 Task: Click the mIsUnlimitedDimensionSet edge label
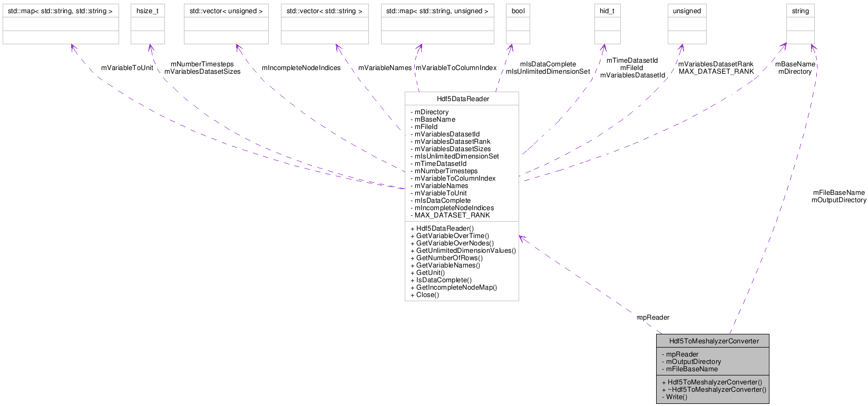[548, 72]
